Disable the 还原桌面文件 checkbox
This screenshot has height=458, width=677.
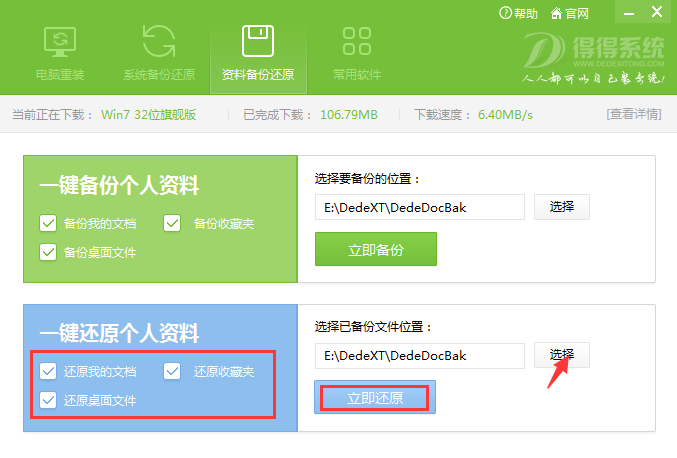48,401
